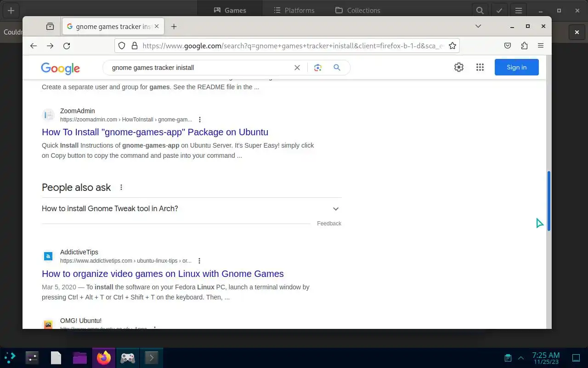Click the ZoomAdmin site name
Viewport: 588px width, 368px height.
[x=77, y=111]
